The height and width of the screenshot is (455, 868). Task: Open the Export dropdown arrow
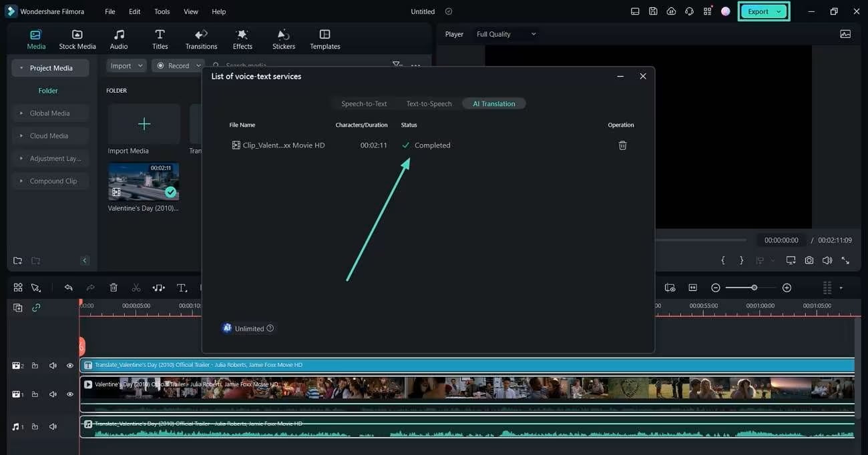pos(779,11)
